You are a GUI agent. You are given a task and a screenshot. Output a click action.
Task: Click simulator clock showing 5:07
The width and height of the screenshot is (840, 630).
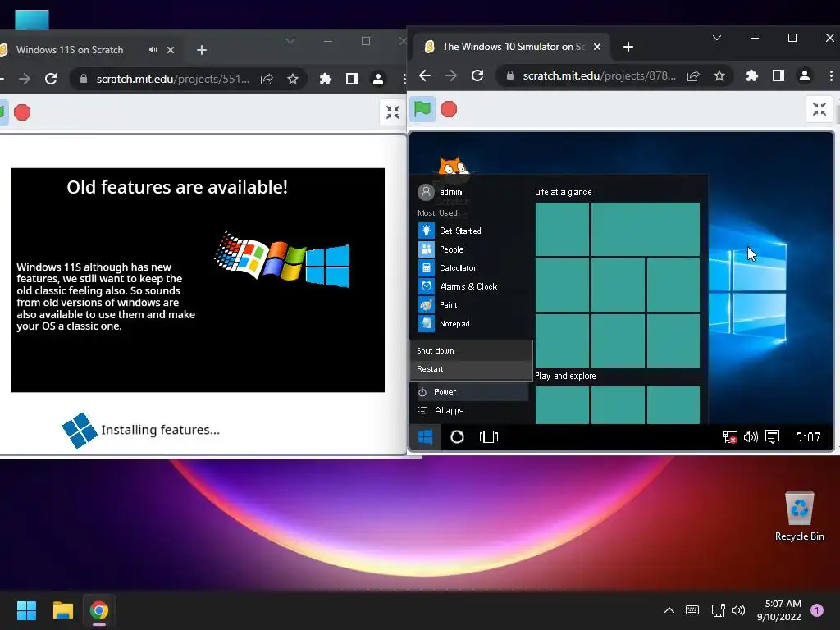(808, 437)
